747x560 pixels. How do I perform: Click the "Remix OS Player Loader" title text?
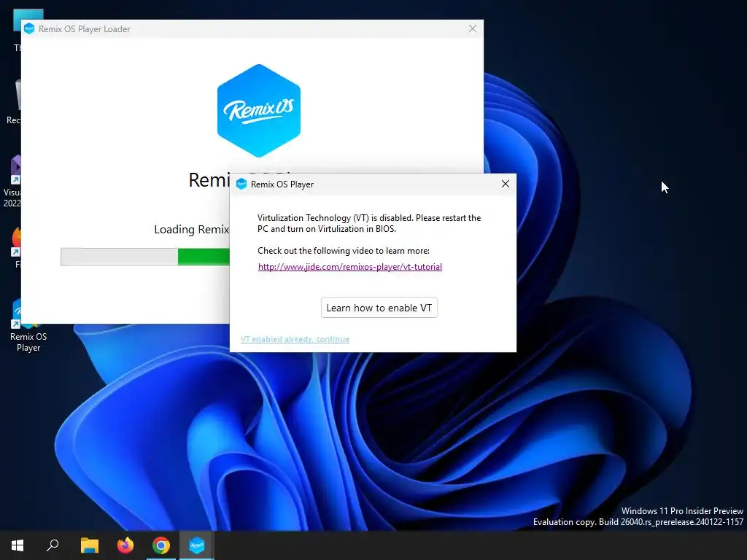85,29
